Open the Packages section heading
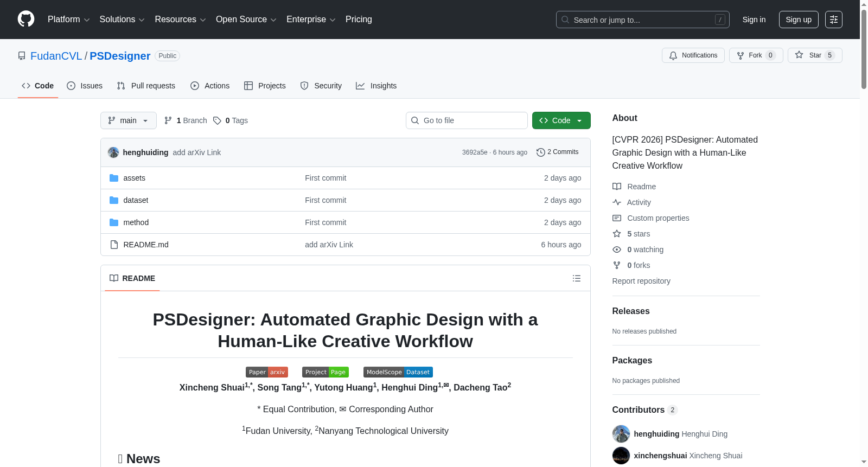 click(x=632, y=360)
